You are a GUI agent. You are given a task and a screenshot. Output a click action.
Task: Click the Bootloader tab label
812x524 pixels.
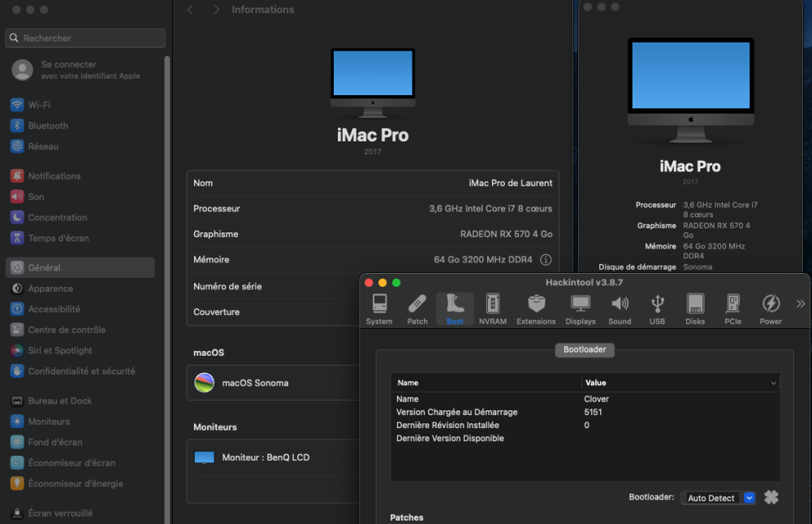point(585,349)
